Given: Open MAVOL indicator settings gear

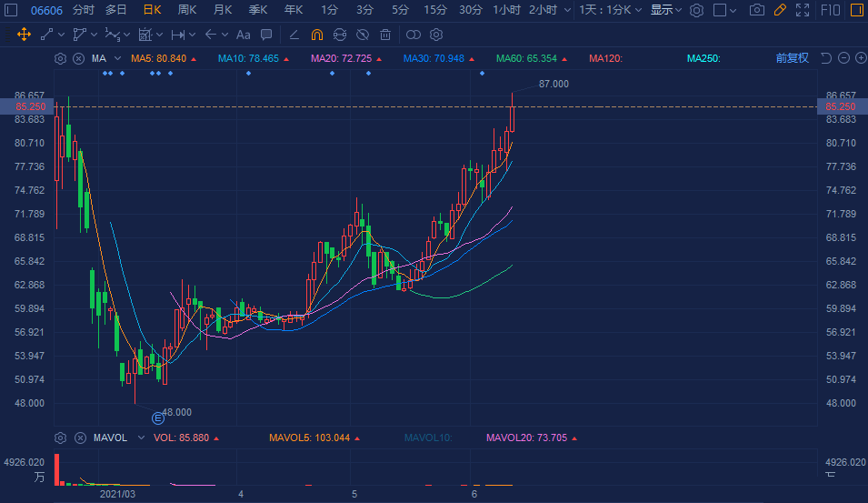Looking at the screenshot, I should [x=60, y=438].
